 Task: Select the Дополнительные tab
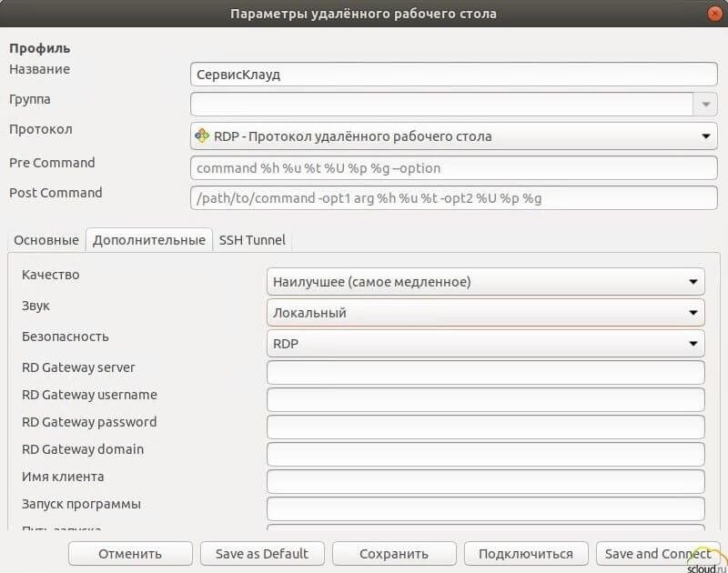pos(148,240)
